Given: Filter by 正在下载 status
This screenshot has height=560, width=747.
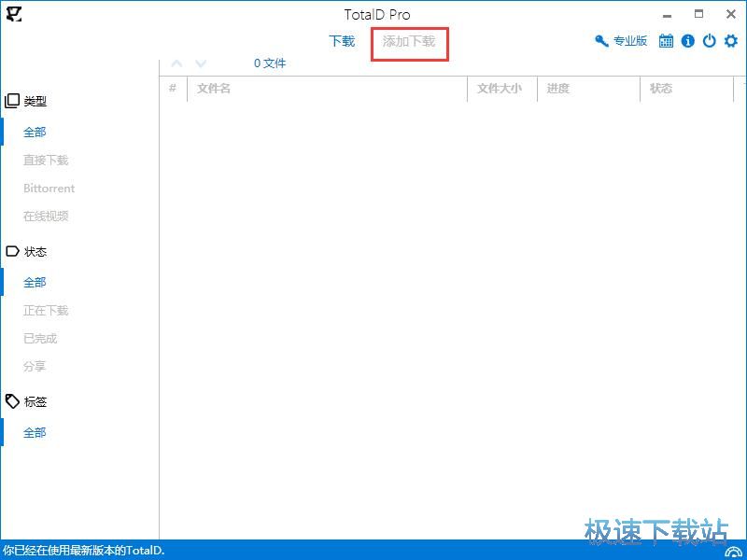Looking at the screenshot, I should click(46, 311).
